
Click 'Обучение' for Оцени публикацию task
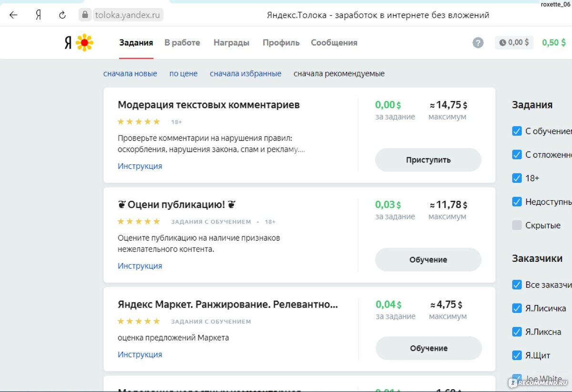point(428,260)
